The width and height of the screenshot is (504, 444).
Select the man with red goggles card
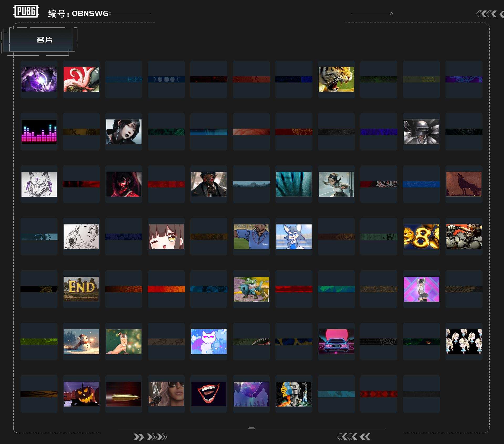click(x=209, y=184)
